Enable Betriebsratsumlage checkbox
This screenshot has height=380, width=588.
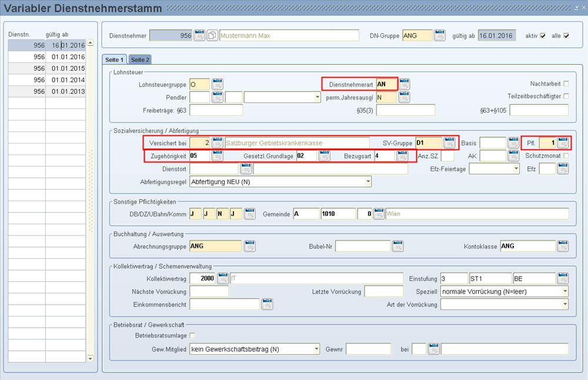(x=192, y=336)
